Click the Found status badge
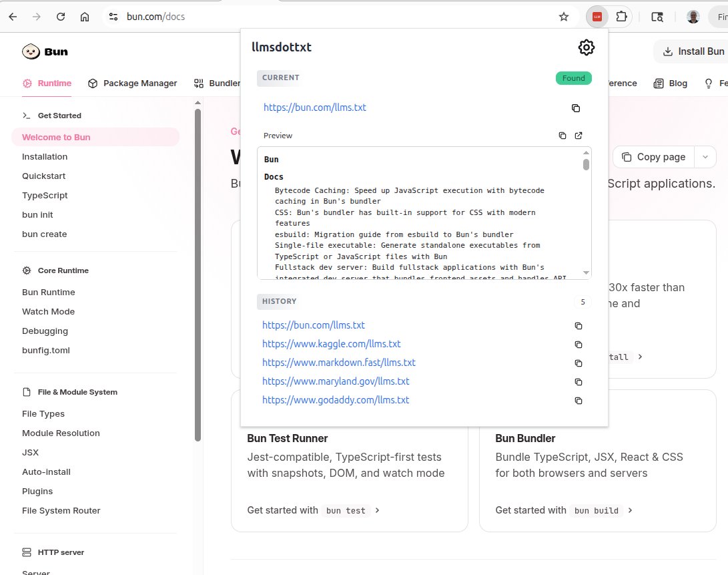This screenshot has width=728, height=575. 573,78
